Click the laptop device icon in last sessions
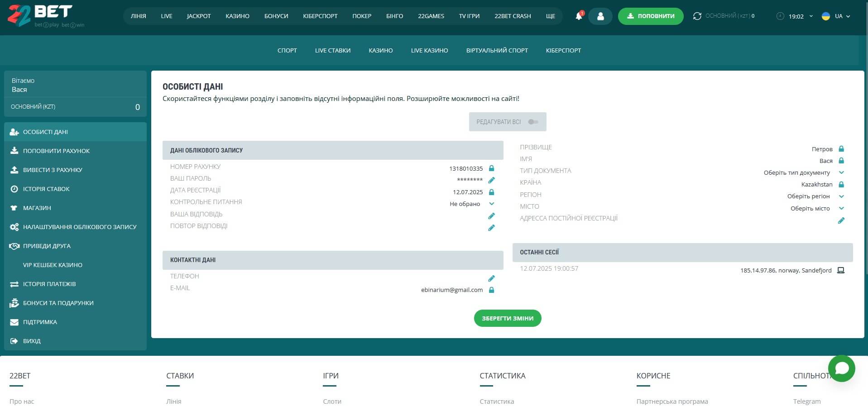The image size is (868, 411). (x=841, y=270)
